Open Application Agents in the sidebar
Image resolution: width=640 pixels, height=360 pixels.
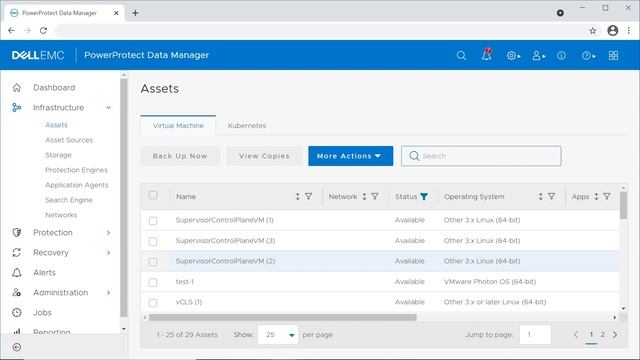[x=77, y=185]
